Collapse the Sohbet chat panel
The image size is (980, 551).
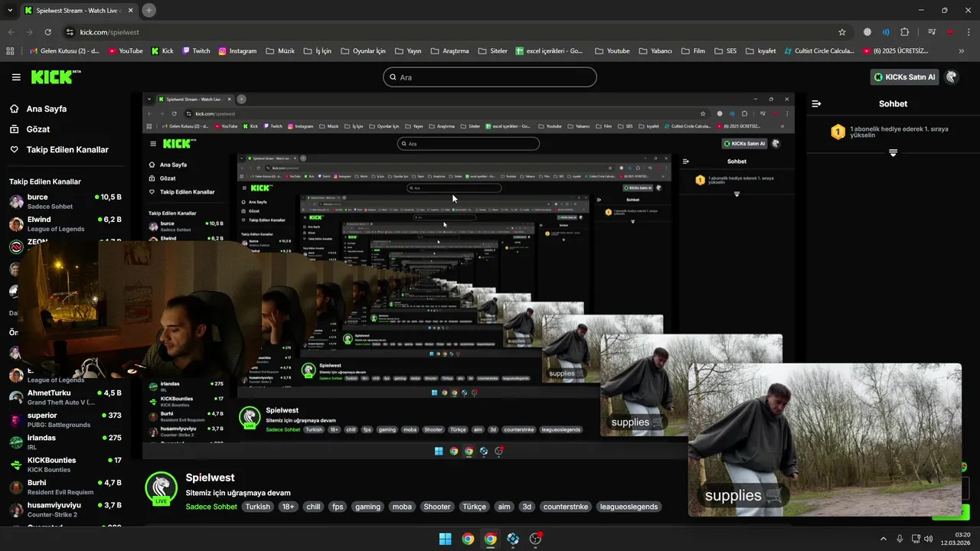click(817, 103)
